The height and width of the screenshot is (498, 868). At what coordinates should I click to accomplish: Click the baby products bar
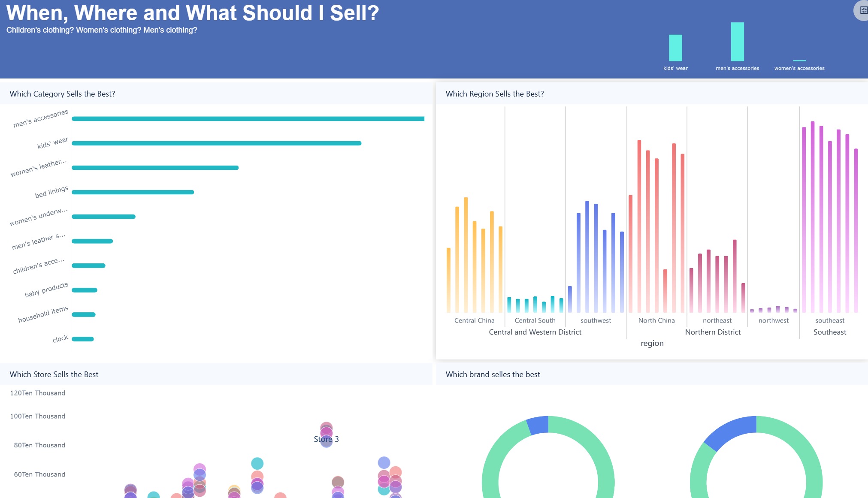[85, 290]
